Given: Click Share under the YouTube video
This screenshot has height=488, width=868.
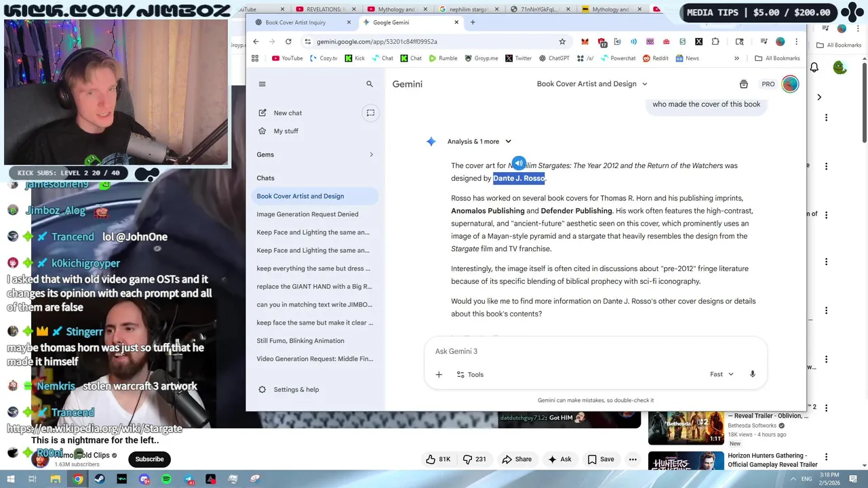Looking at the screenshot, I should pos(517,459).
